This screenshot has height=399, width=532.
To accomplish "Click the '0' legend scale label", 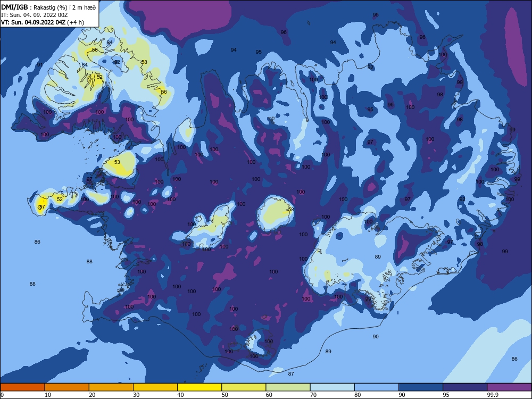I will point(2,395).
